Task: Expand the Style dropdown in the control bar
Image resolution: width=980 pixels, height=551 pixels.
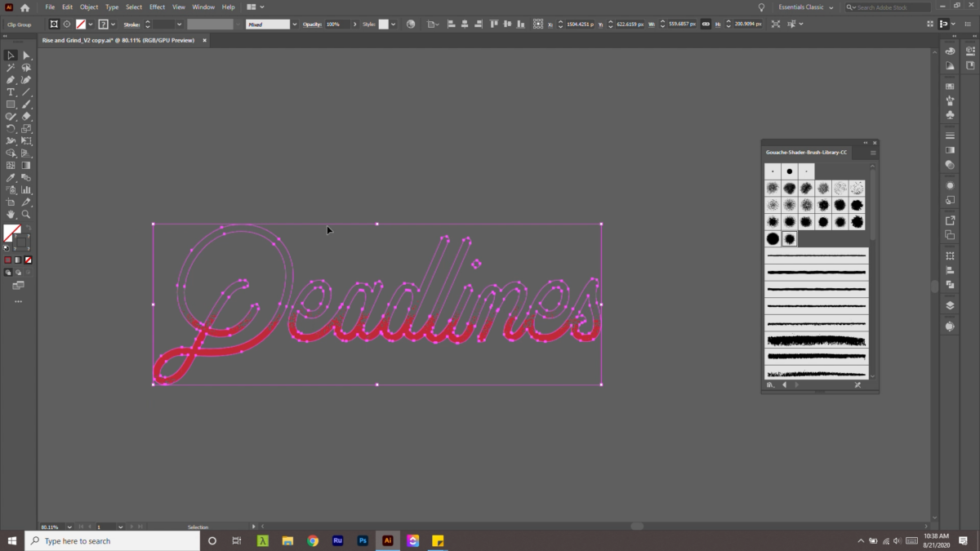Action: pos(394,24)
